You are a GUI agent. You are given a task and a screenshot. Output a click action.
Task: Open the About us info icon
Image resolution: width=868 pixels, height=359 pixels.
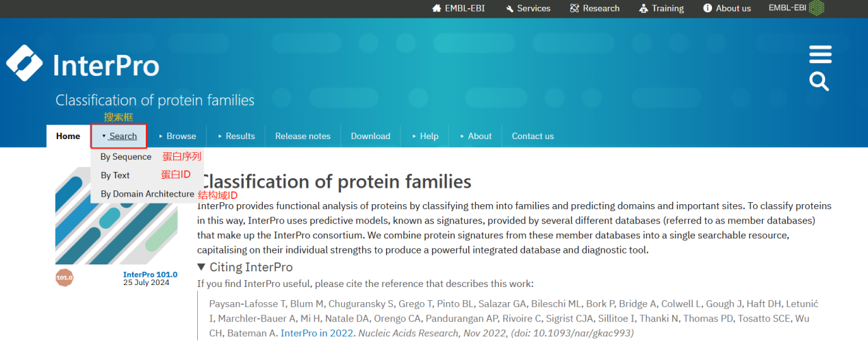pyautogui.click(x=708, y=8)
